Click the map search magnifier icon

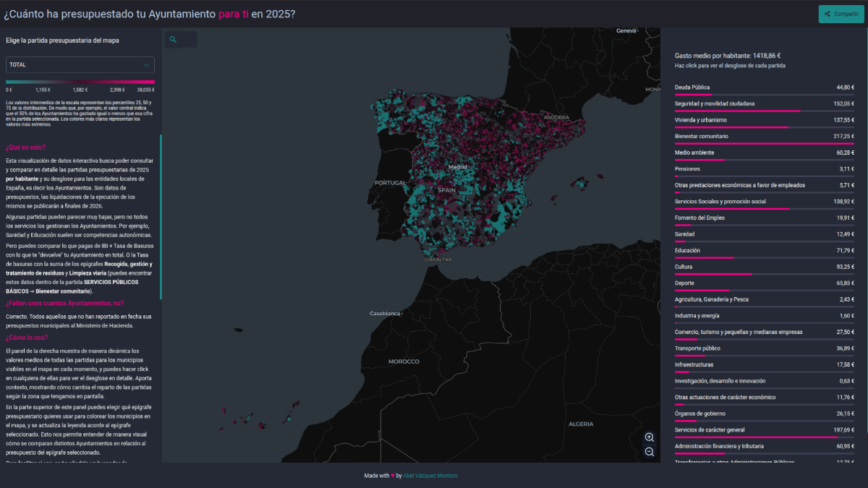point(174,40)
